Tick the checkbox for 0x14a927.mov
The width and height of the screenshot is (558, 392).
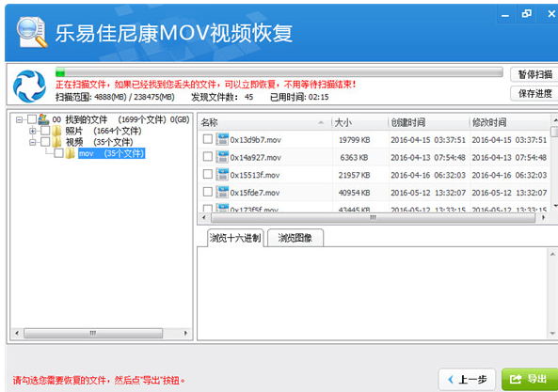tap(208, 157)
